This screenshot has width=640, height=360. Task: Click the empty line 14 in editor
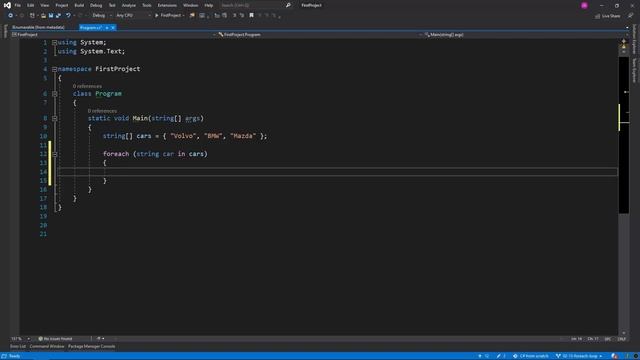click(337, 172)
